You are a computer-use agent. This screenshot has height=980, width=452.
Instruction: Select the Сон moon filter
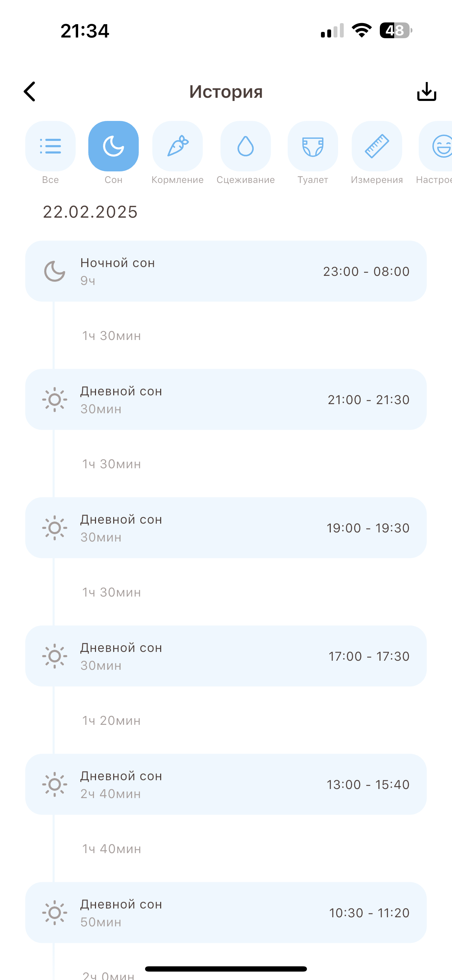click(114, 146)
